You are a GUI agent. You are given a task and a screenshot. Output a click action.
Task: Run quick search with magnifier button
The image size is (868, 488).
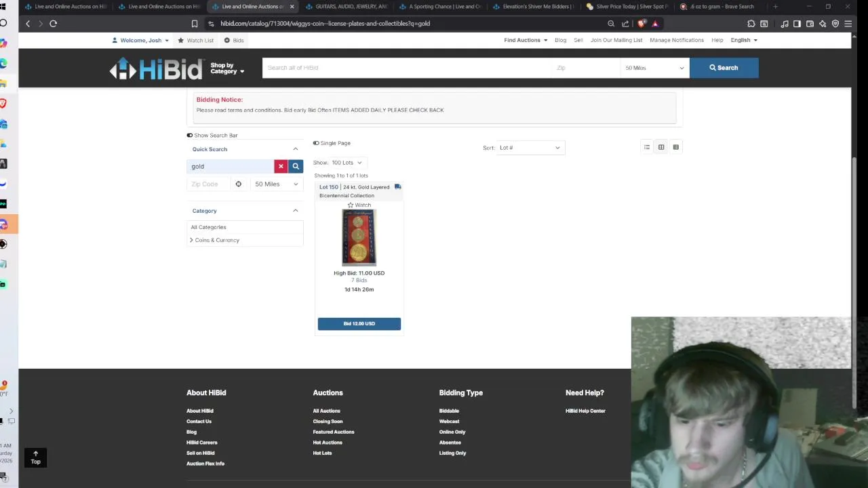click(296, 166)
